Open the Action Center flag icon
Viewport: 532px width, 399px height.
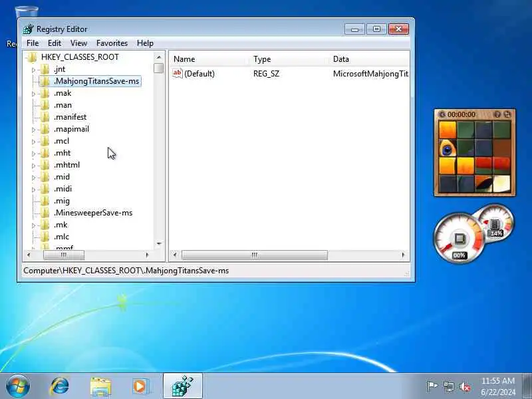432,386
